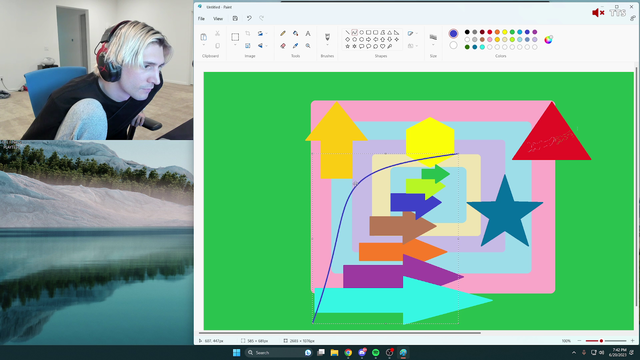Choose the Rounded rectangle shape
The image size is (640, 360).
click(376, 32)
